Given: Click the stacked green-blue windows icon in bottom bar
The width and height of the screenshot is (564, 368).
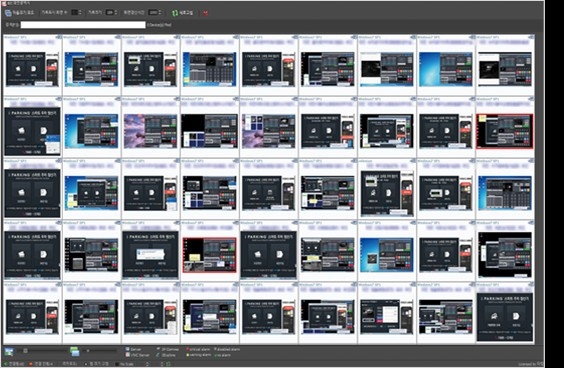Looking at the screenshot, I should click(74, 351).
